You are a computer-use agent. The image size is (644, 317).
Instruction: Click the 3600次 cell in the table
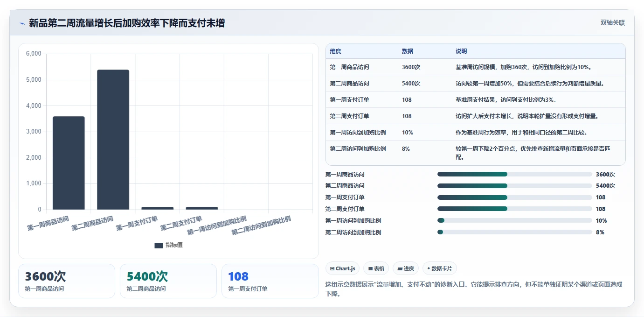[411, 67]
